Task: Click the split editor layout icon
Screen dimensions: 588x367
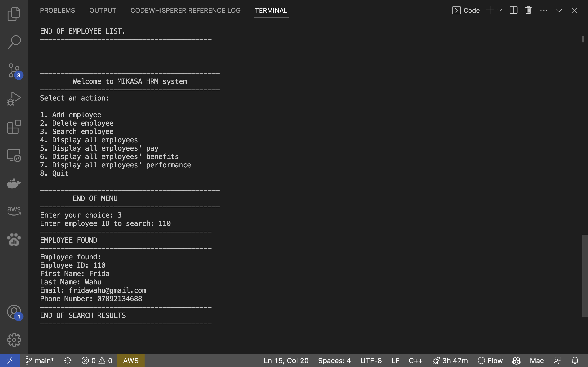Action: pyautogui.click(x=513, y=10)
